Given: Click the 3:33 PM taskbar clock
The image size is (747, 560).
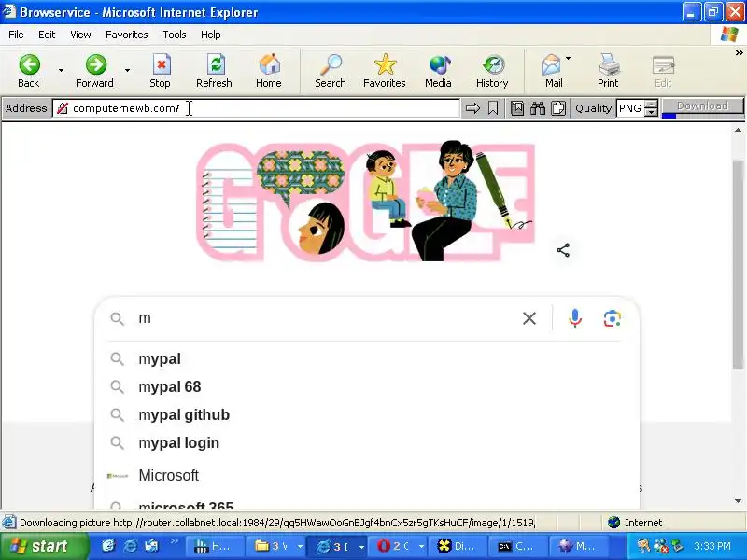Looking at the screenshot, I should 712,546.
